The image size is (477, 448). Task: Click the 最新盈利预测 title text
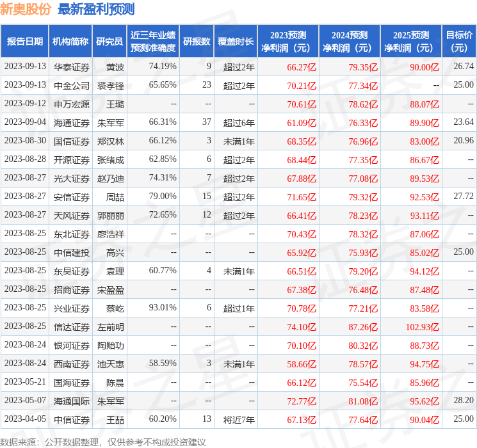coord(96,9)
